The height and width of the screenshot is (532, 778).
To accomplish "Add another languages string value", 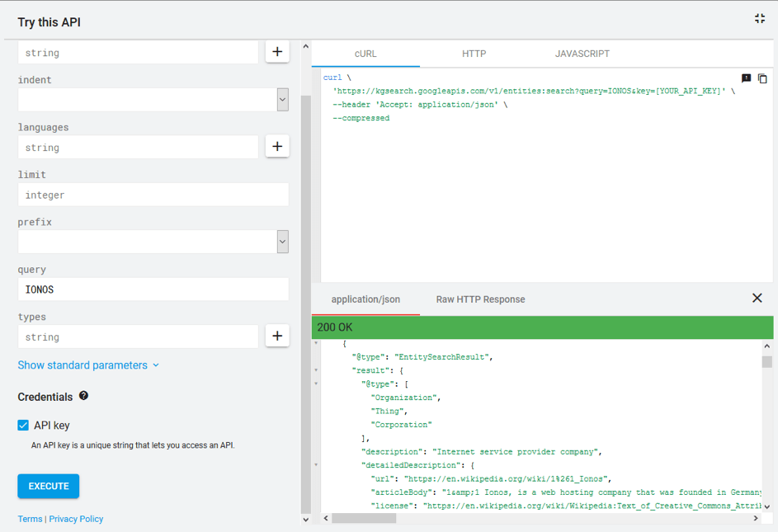I will 277,146.
